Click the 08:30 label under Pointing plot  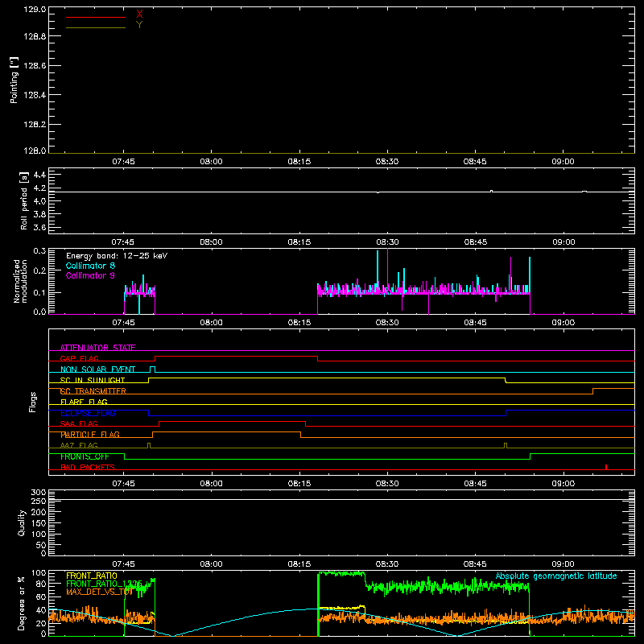point(387,162)
